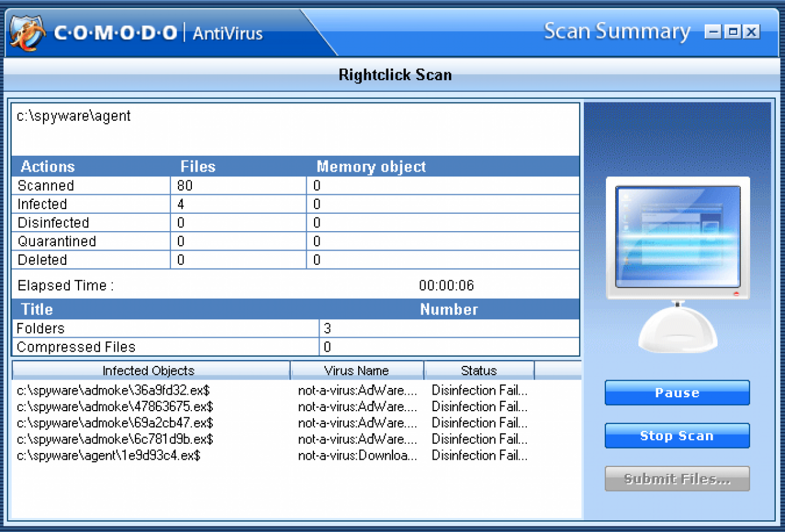Viewport: 785px width, 532px height.
Task: Sort by the Status column header
Action: (479, 370)
